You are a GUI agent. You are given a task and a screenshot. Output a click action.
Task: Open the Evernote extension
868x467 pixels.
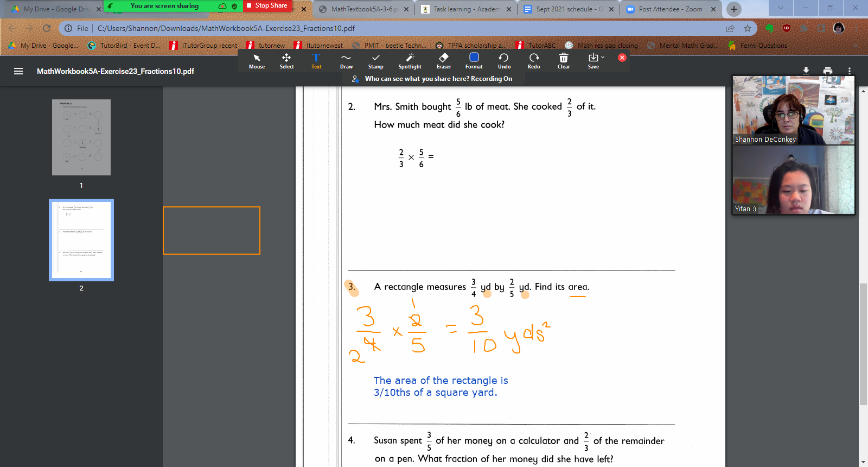click(x=769, y=28)
